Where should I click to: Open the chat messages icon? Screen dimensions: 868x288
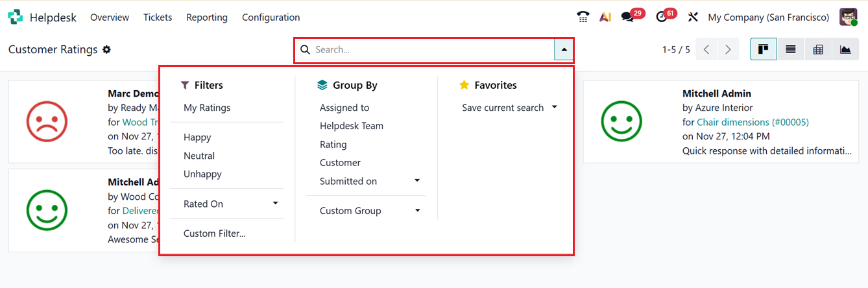coord(627,18)
